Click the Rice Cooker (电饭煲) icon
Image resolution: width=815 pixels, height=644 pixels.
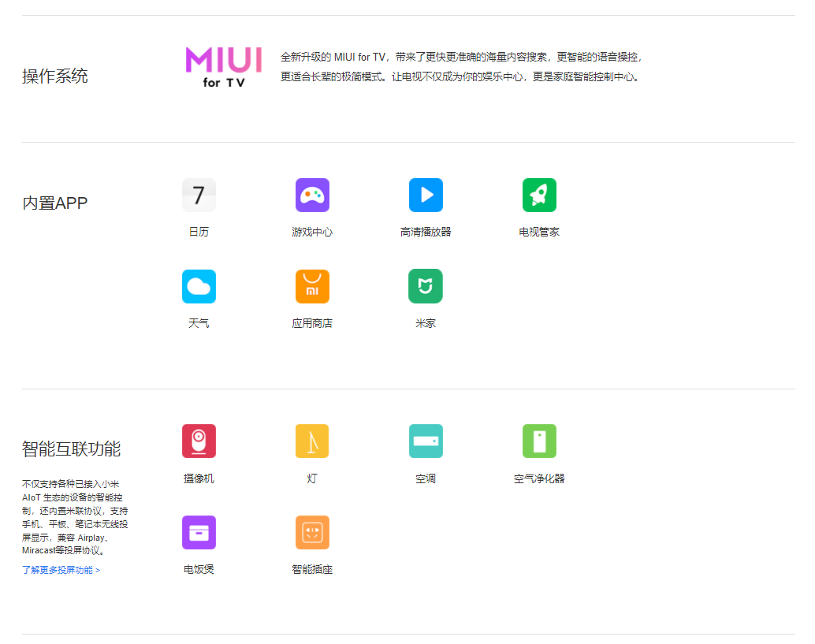pos(199,532)
